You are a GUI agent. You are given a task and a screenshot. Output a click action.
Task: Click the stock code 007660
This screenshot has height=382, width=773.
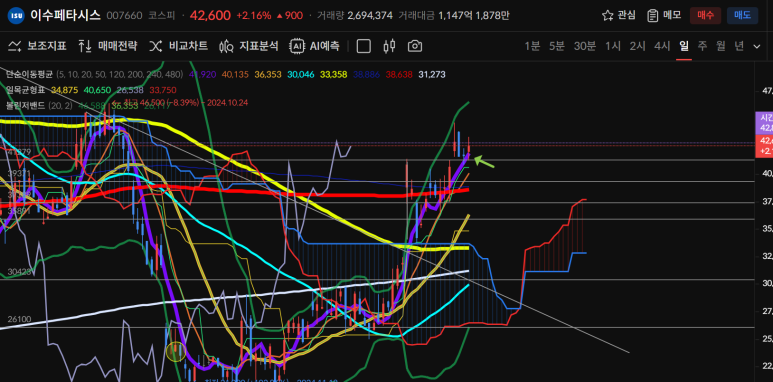[x=124, y=16]
